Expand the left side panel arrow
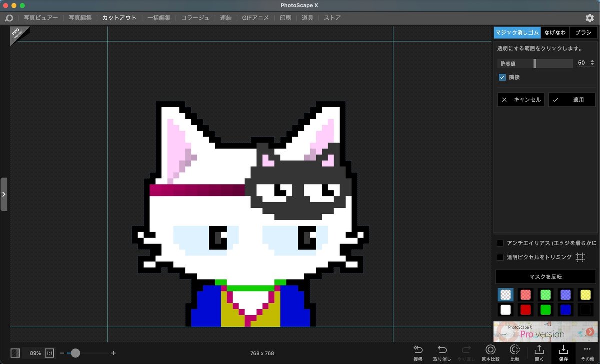600x364 pixels. point(4,194)
